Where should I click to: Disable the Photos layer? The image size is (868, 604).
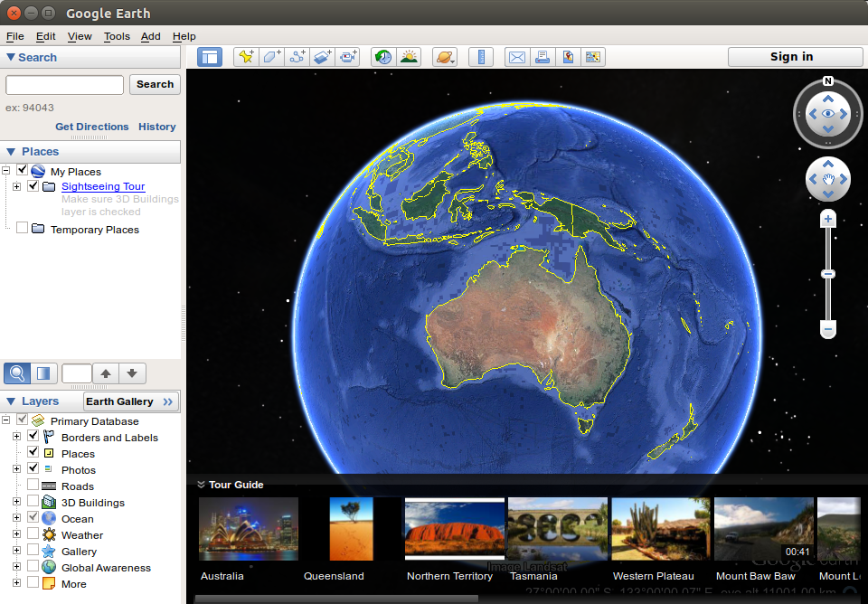pyautogui.click(x=33, y=469)
